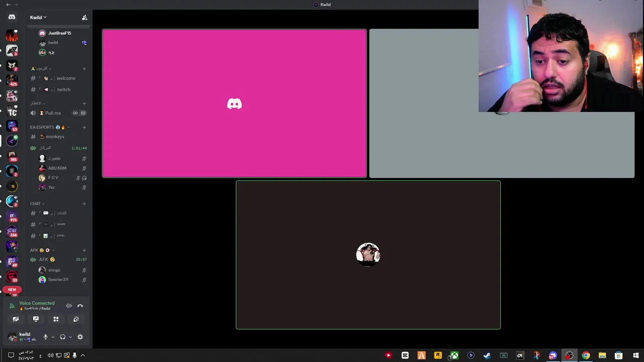Viewport: 644px width, 362px height.
Task: Add a channel to AFK category
Action: pyautogui.click(x=84, y=250)
